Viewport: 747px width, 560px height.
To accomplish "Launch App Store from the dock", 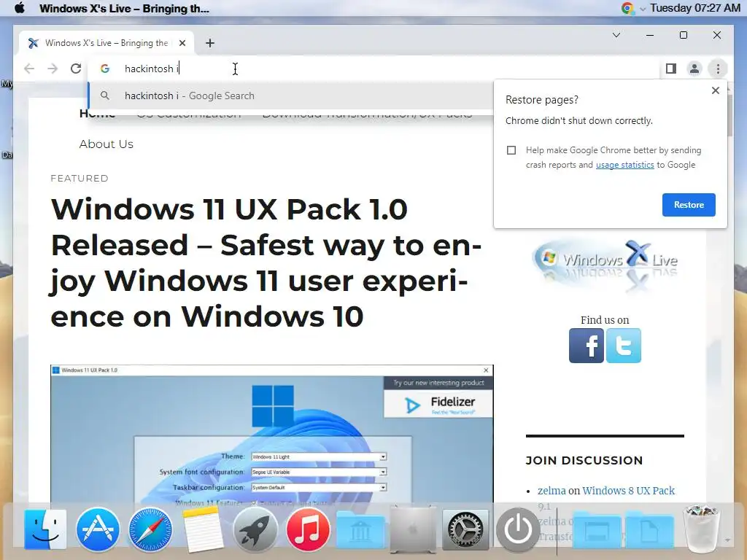I will click(x=98, y=529).
